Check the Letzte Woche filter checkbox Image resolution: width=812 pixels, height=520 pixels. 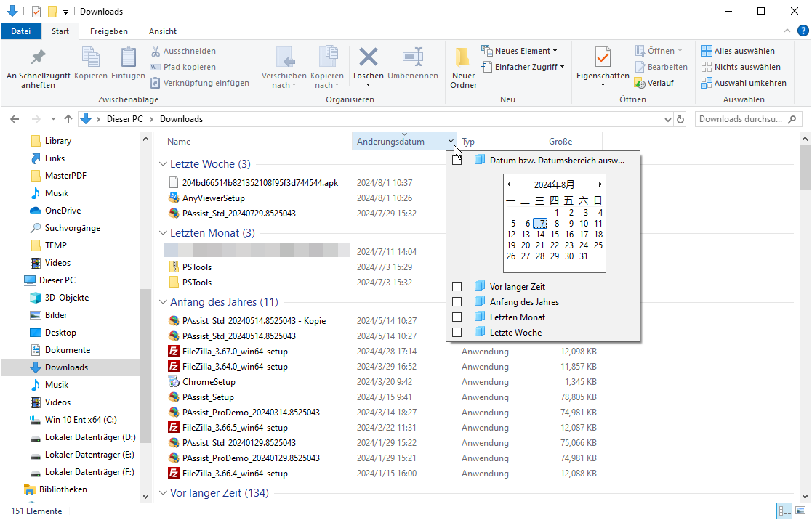[457, 332]
